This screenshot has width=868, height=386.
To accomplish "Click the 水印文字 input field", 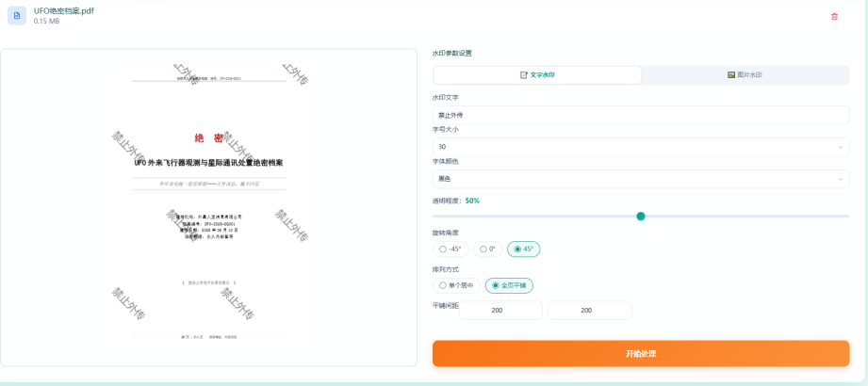I will tap(641, 115).
